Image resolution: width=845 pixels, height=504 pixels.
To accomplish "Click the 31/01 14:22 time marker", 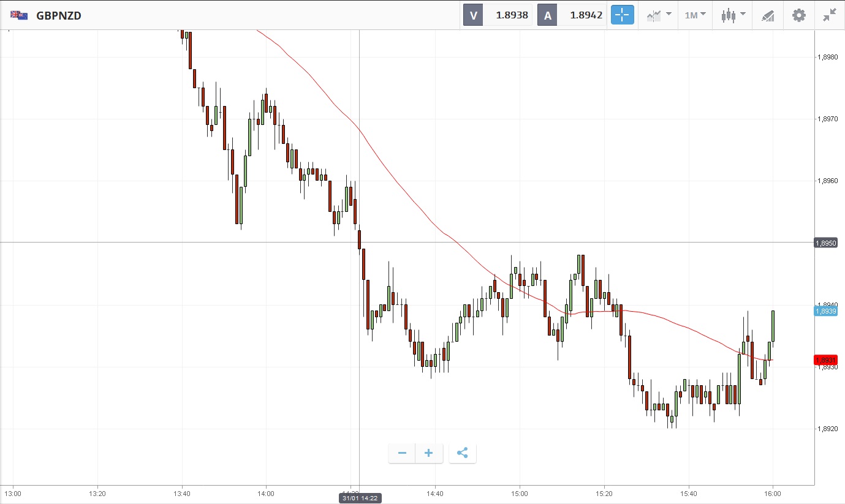I will click(359, 498).
